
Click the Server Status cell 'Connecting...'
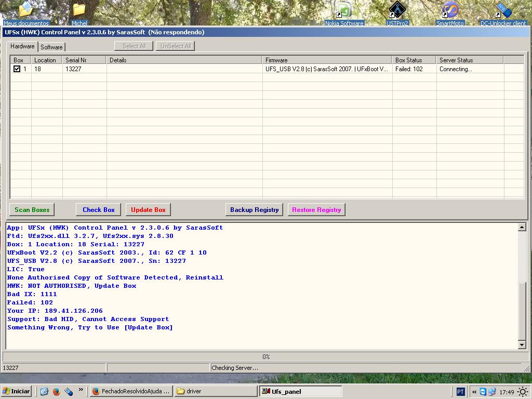point(470,69)
